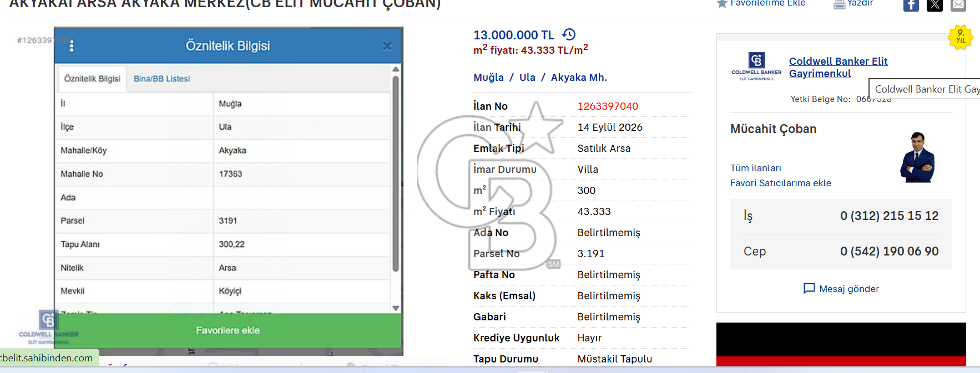Image resolution: width=980 pixels, height=373 pixels.
Task: Open the Akyaka Mh. neighborhood link
Action: click(579, 78)
